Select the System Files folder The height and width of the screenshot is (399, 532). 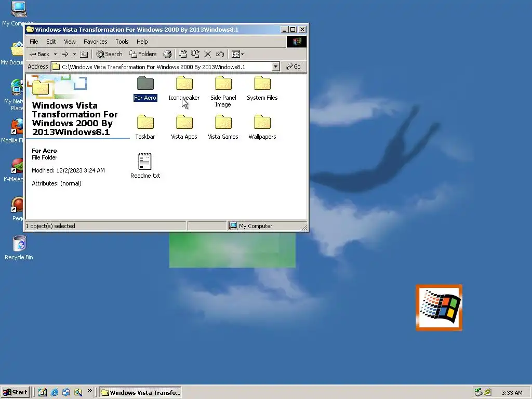pos(262,88)
